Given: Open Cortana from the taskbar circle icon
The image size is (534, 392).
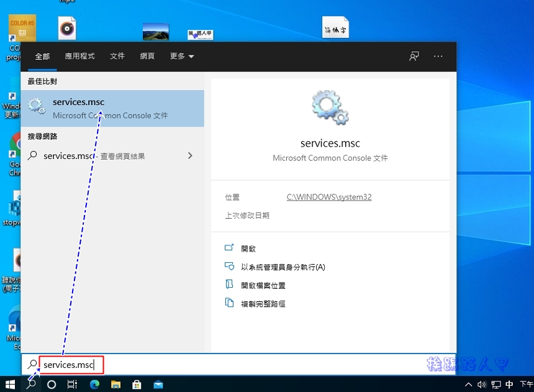Looking at the screenshot, I should click(52, 385).
